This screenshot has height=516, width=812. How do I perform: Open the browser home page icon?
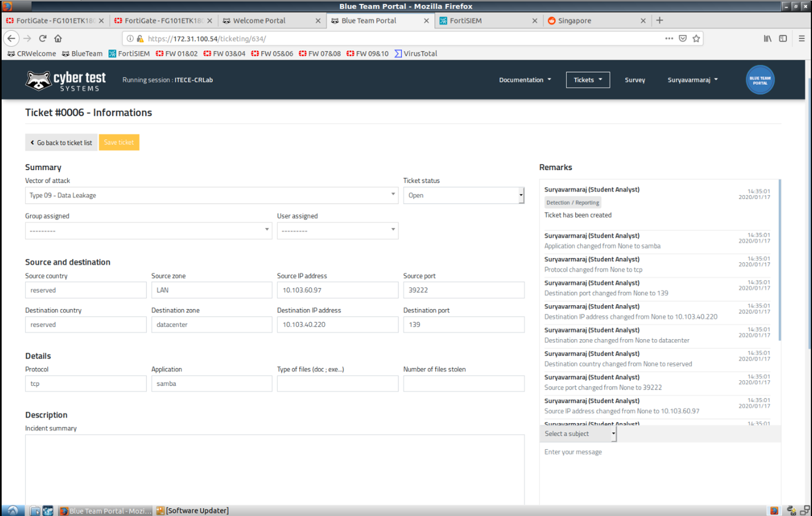58,38
